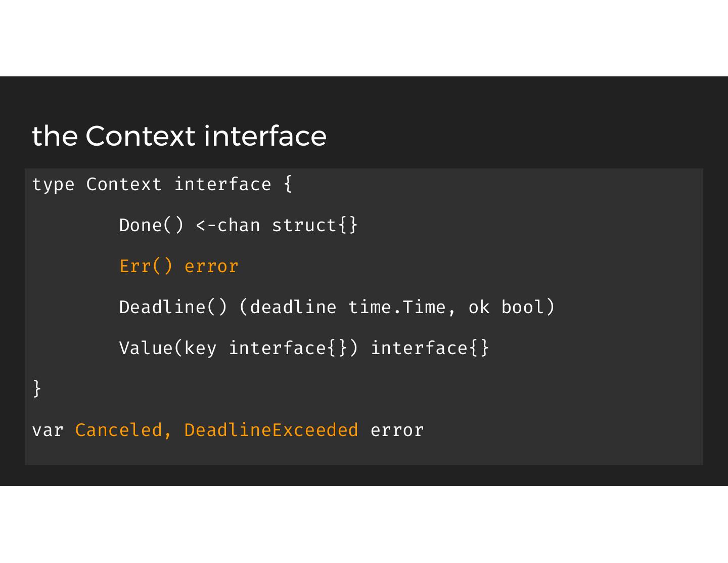This screenshot has height=563, width=728.
Task: Click the orange "DeadlineExceeded" identifier
Action: (x=271, y=430)
